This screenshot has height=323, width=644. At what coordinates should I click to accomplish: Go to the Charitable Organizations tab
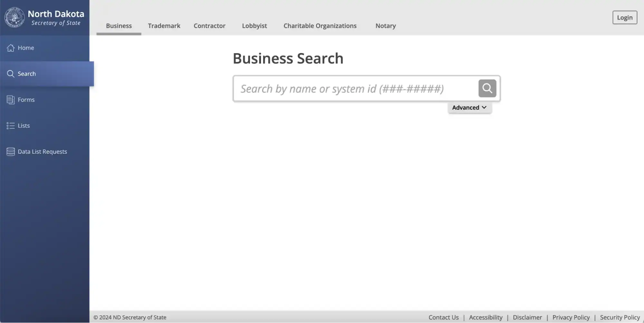[x=320, y=26]
